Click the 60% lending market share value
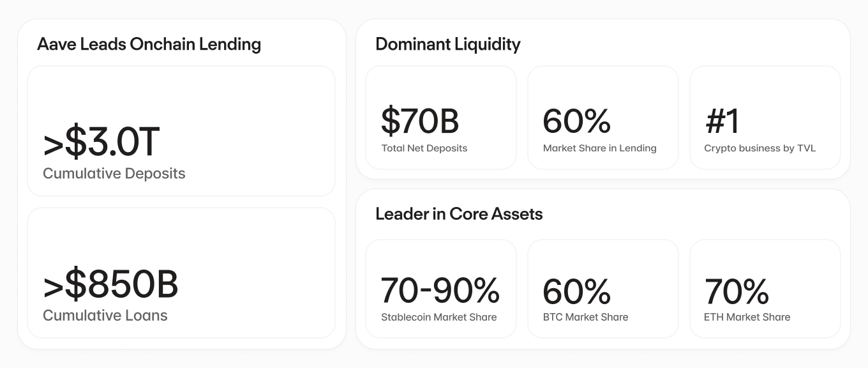 coord(576,121)
